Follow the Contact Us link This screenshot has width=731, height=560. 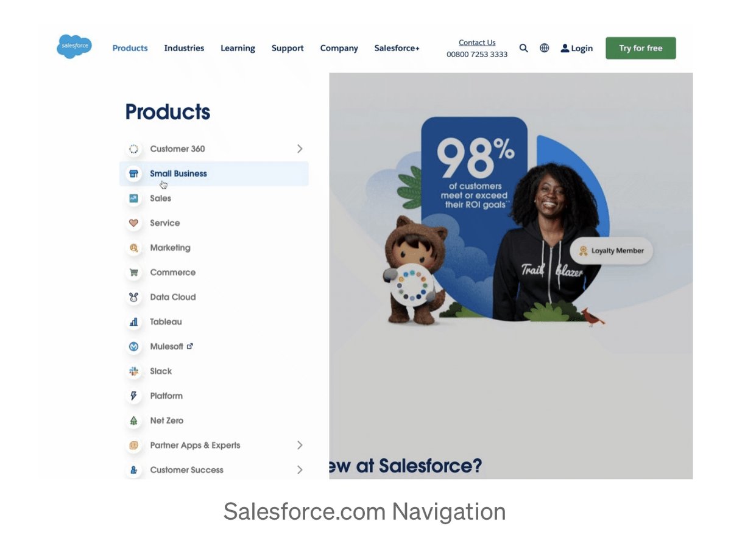477,43
